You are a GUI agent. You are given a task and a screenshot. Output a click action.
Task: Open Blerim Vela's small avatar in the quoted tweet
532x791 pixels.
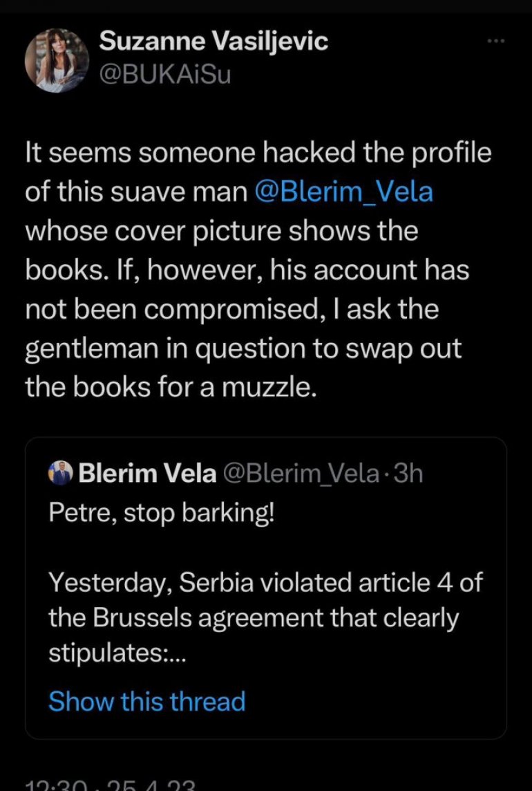pyautogui.click(x=59, y=474)
